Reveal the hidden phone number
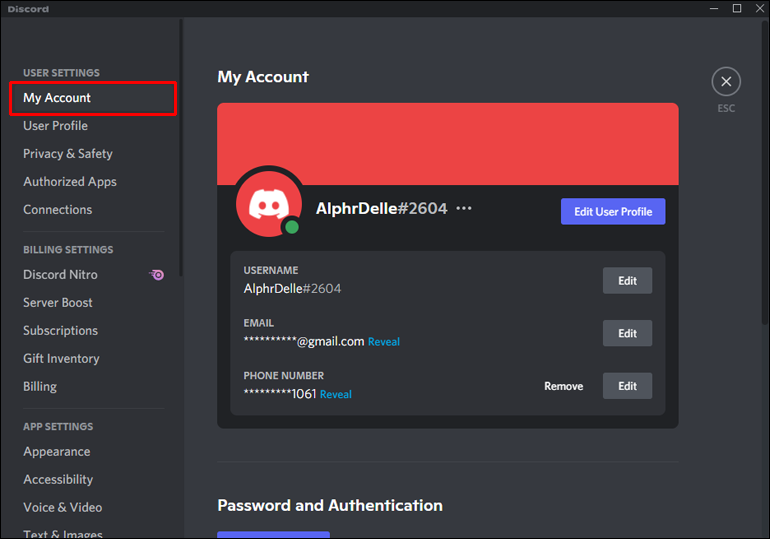The width and height of the screenshot is (770, 539). pos(336,394)
